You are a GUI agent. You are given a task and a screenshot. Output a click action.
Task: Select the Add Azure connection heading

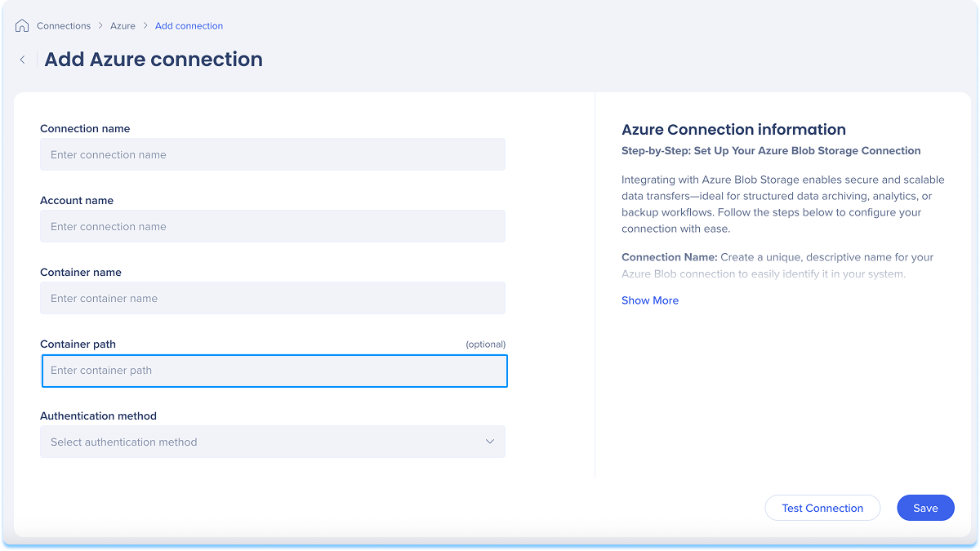tap(154, 60)
